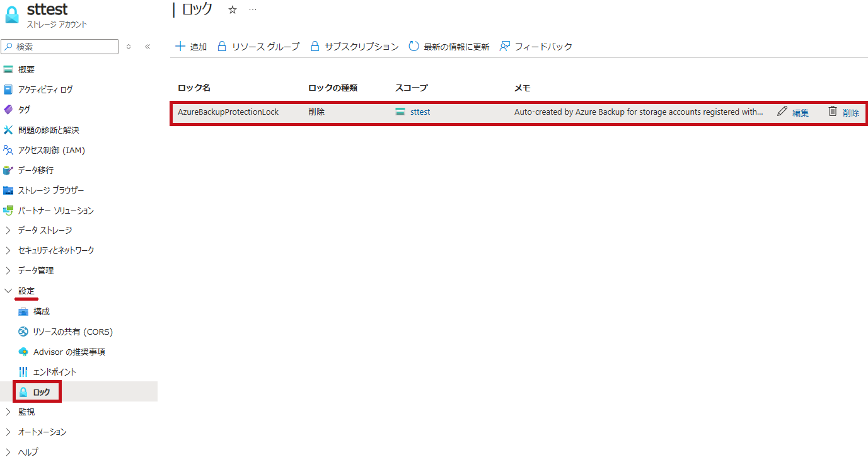Click the リソース グループ lock icon
This screenshot has height=462, width=868.
pos(221,46)
